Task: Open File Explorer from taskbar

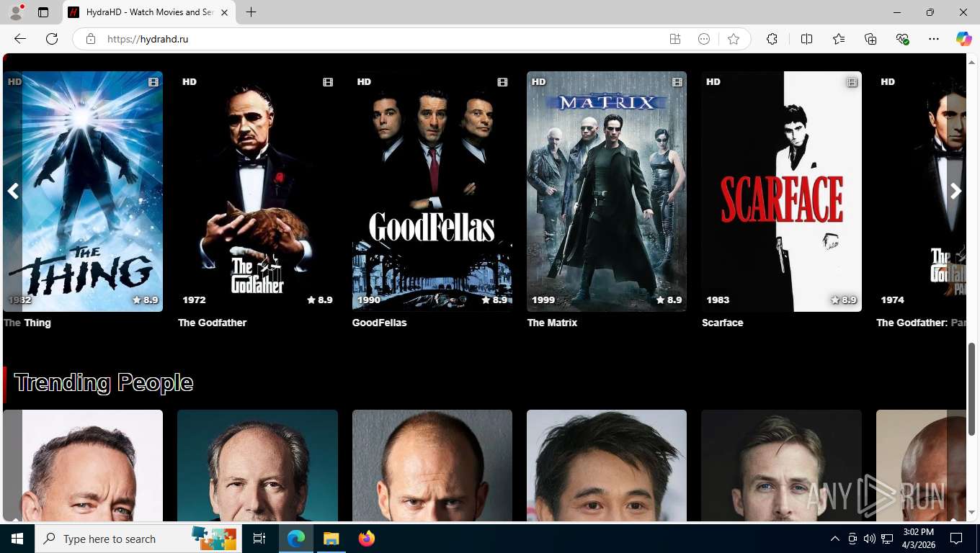Action: [x=331, y=539]
